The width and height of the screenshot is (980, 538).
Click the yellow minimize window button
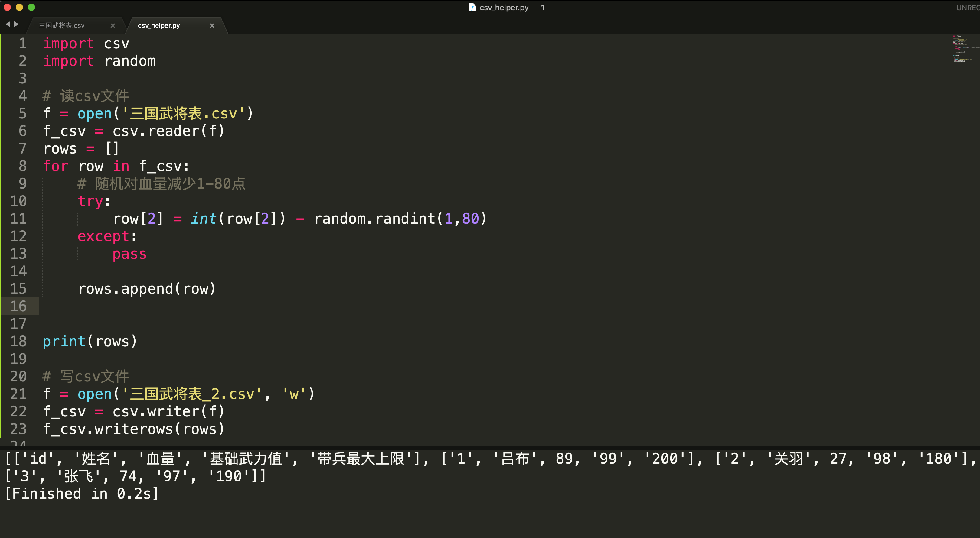(19, 7)
